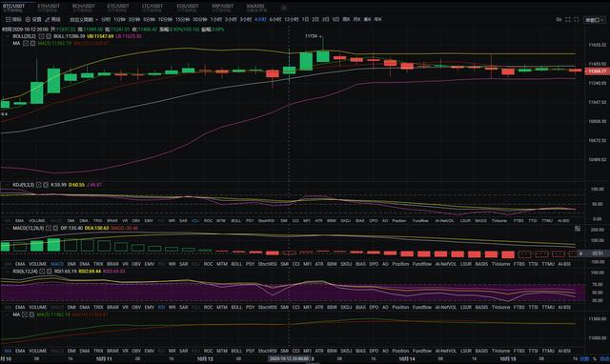Collapse the KDJ panel arrow

(x=8, y=185)
